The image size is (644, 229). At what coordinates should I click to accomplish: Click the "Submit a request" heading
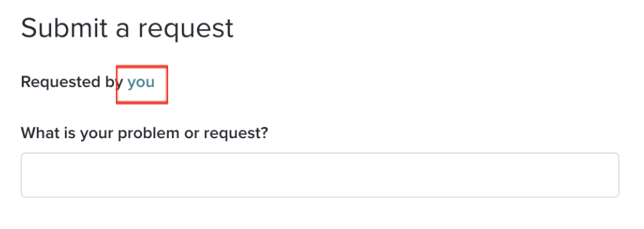(x=127, y=27)
